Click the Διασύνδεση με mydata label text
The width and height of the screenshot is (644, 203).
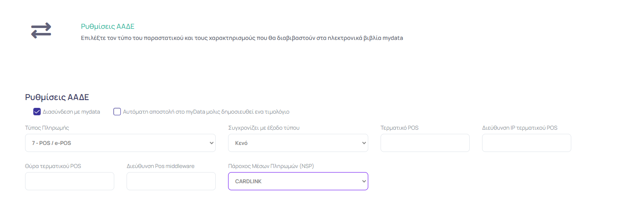tap(72, 112)
